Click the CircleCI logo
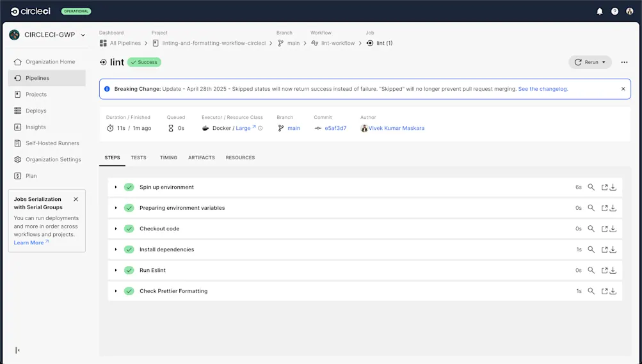 (30, 12)
